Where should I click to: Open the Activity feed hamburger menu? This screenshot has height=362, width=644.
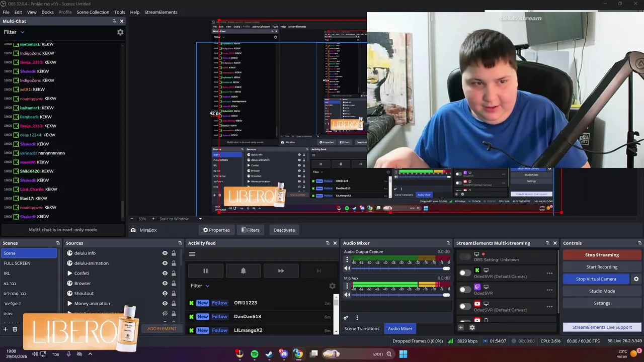point(192,254)
